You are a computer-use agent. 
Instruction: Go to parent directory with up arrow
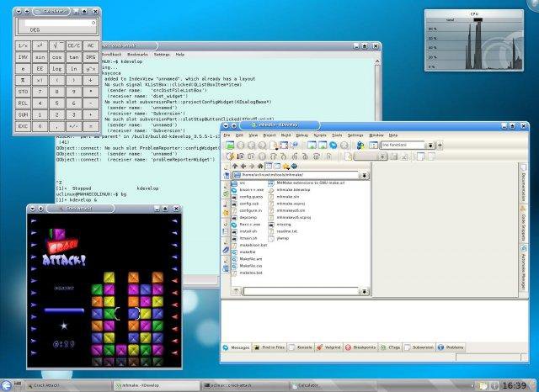[235, 166]
